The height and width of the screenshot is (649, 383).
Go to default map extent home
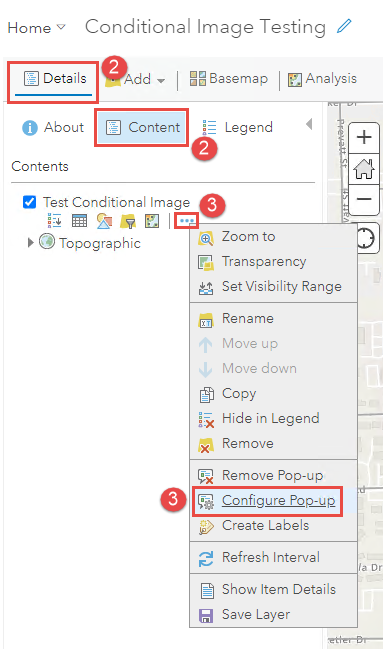(x=364, y=168)
